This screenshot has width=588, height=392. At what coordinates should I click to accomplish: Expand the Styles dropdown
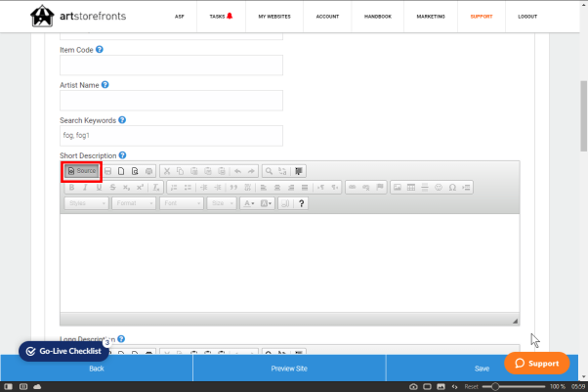coord(87,203)
